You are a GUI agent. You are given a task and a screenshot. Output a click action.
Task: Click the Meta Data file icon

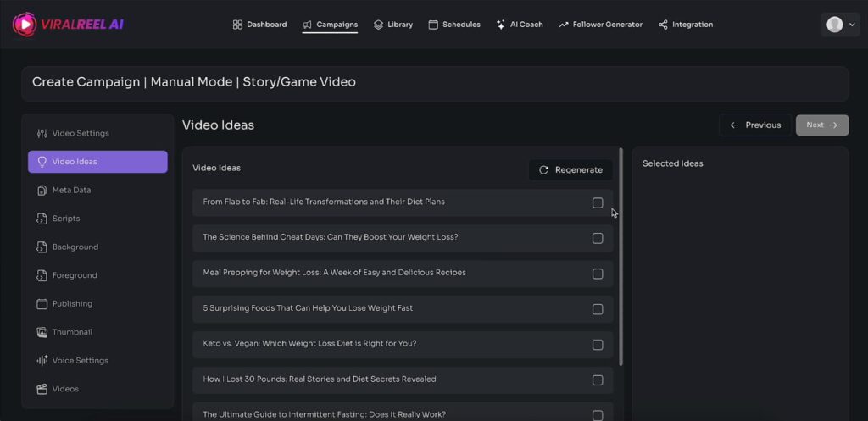tap(42, 191)
